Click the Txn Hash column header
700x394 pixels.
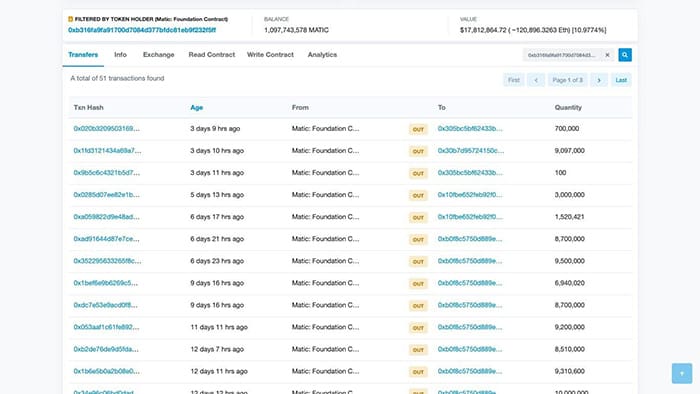pos(88,108)
